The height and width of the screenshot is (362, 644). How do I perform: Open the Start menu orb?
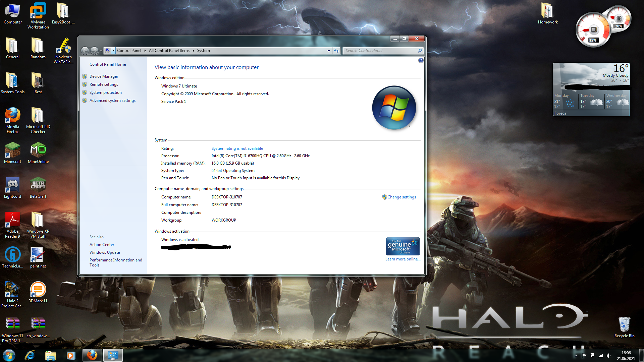9,355
